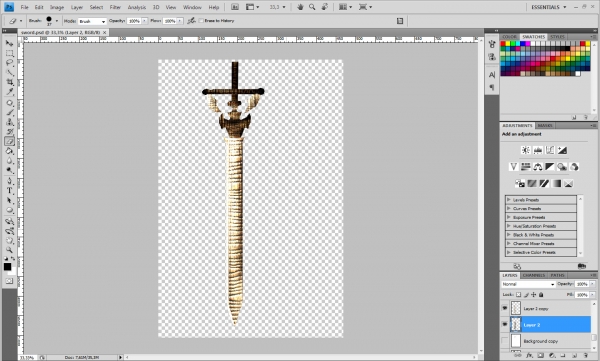Open the Essentials workspace dropdown
The image size is (600, 361).
coord(548,7)
